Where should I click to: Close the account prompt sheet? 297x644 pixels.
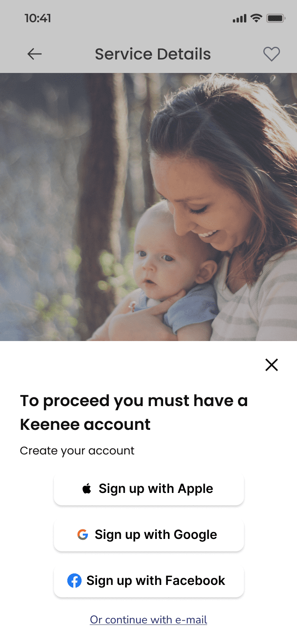click(x=272, y=364)
